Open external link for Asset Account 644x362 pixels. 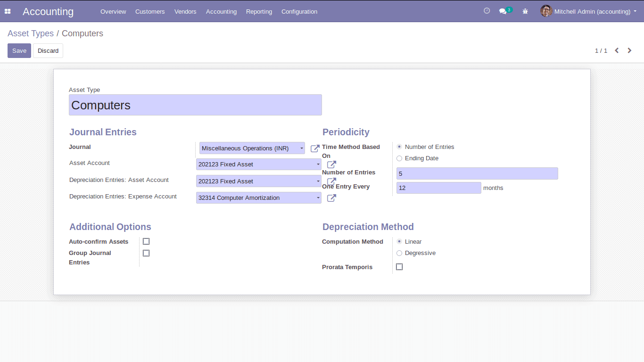point(331,165)
